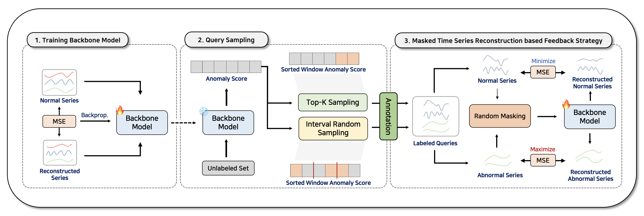Click the Random Masking box

coord(500,116)
